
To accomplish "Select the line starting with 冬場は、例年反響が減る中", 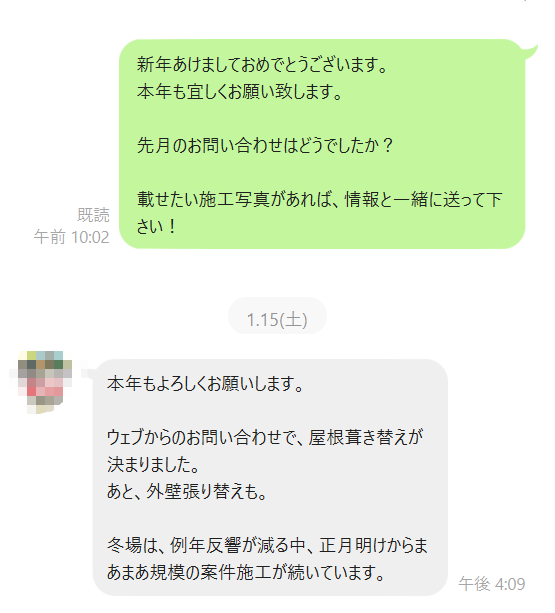I will pos(267,545).
